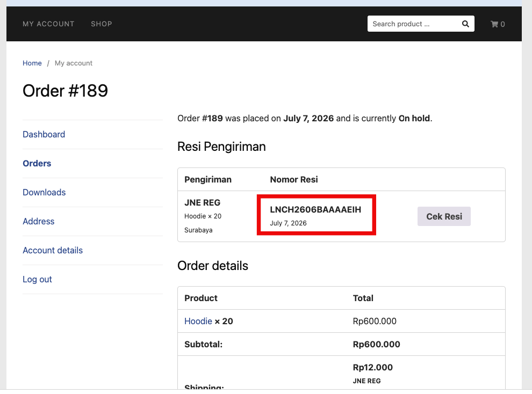Click the Pengiriman column header
The width and height of the screenshot is (532, 394).
(207, 179)
